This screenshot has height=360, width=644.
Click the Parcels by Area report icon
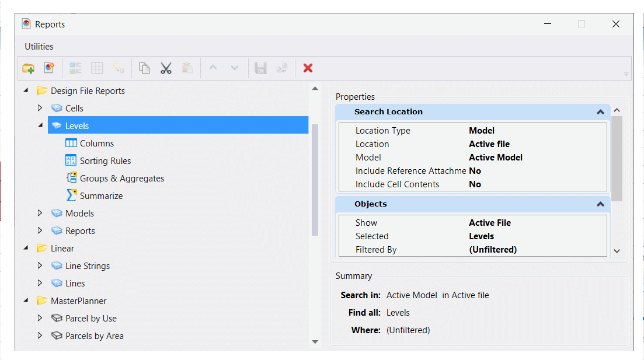[57, 335]
